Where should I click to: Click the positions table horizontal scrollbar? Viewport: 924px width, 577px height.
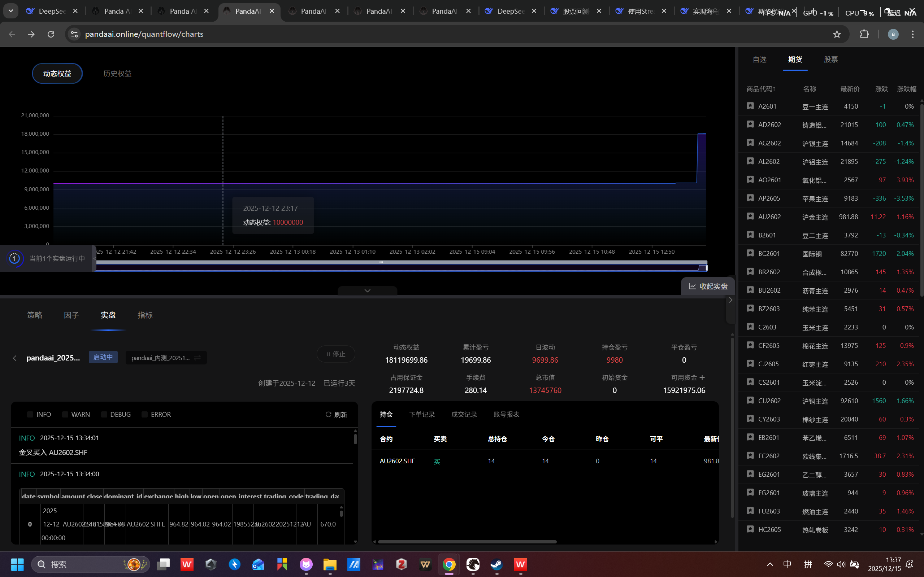tap(467, 542)
